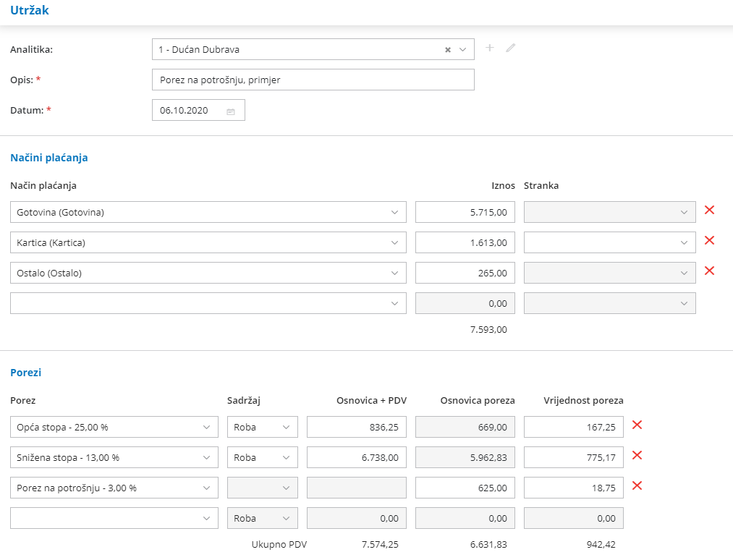The height and width of the screenshot is (560, 733).
Task: Remove the Snižena stopa 13% tax row
Action: click(x=637, y=455)
